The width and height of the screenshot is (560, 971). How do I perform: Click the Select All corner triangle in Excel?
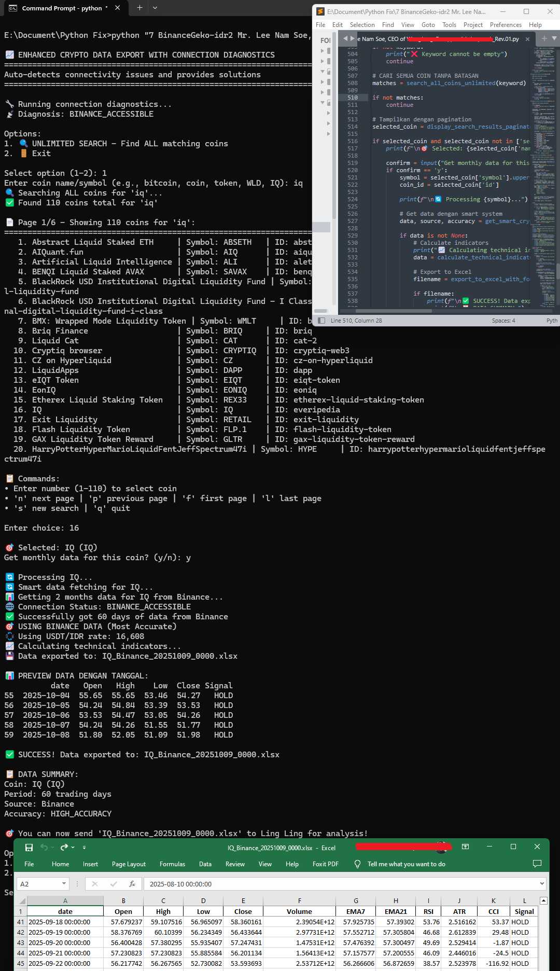(x=22, y=901)
